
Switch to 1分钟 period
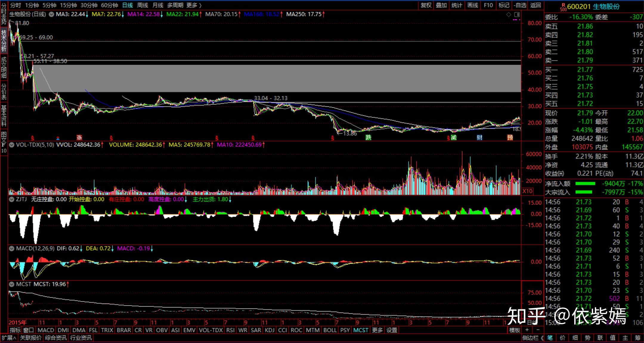[x=32, y=5]
